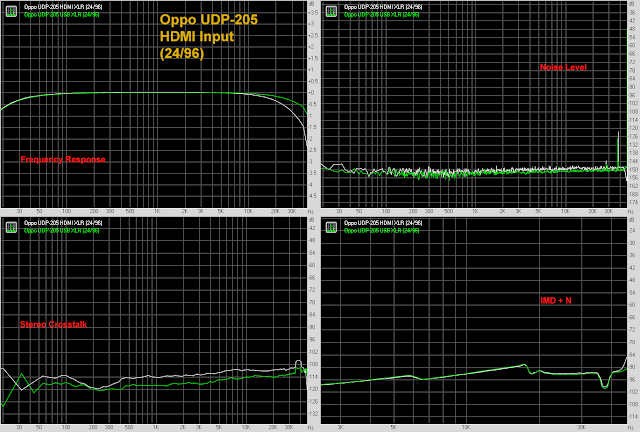
Task: Click the red 'Noise Level' label
Action: [x=563, y=67]
